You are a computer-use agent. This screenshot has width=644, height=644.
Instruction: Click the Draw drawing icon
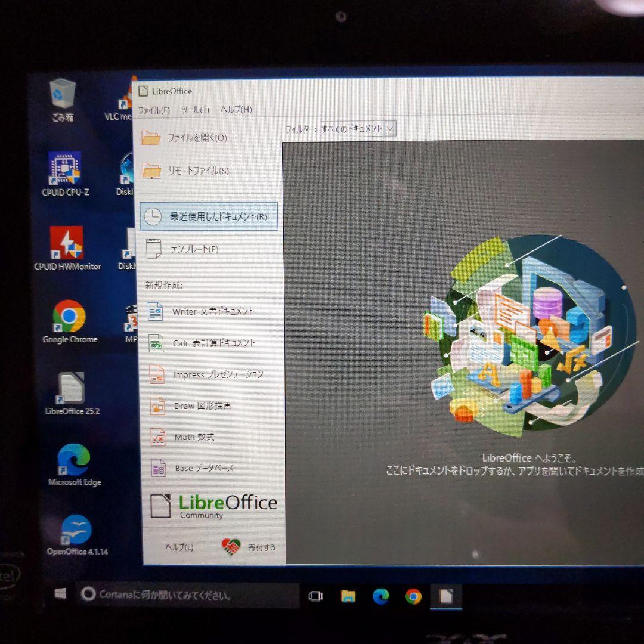coord(157,406)
